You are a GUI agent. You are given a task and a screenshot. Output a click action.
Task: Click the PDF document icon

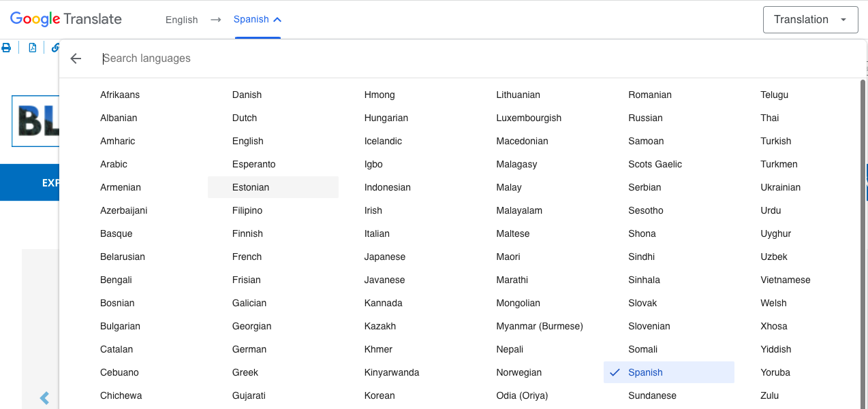[32, 48]
